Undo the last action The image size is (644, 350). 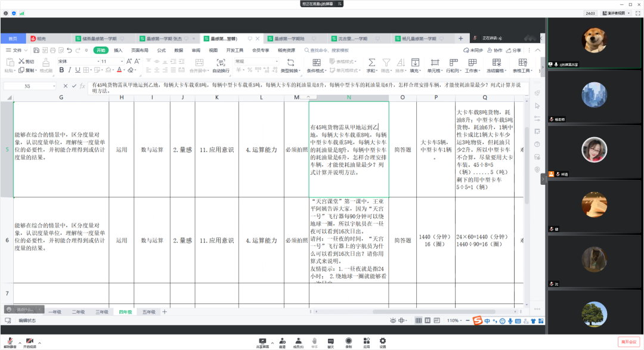point(69,50)
